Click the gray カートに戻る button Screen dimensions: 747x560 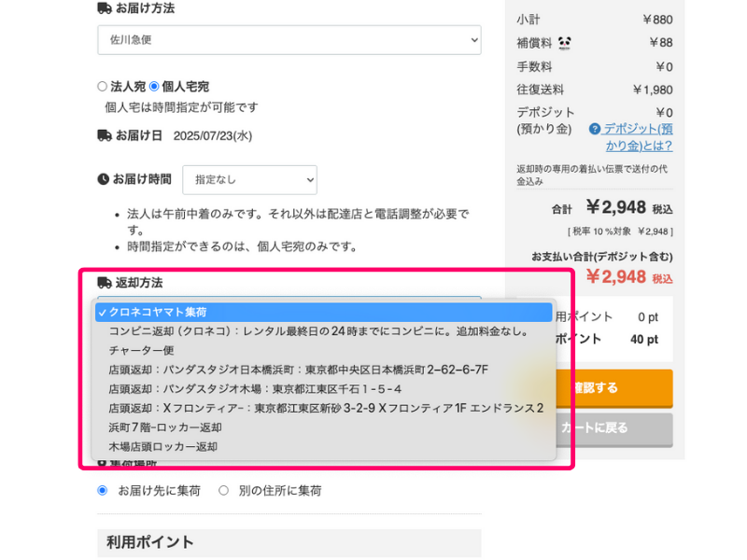[614, 428]
